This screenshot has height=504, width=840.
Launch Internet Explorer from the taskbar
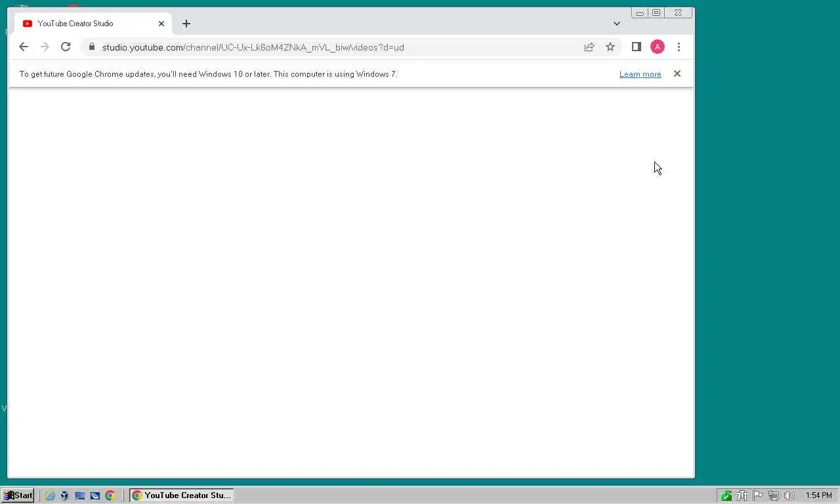[x=50, y=495]
